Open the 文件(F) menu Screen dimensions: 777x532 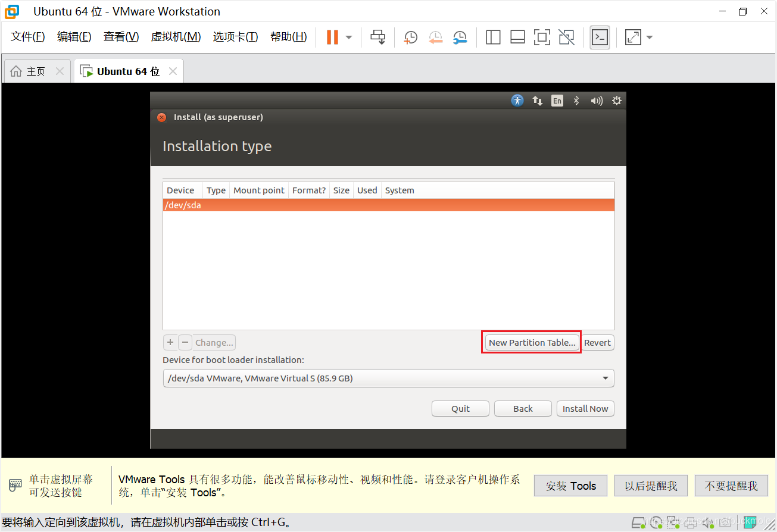(28, 37)
